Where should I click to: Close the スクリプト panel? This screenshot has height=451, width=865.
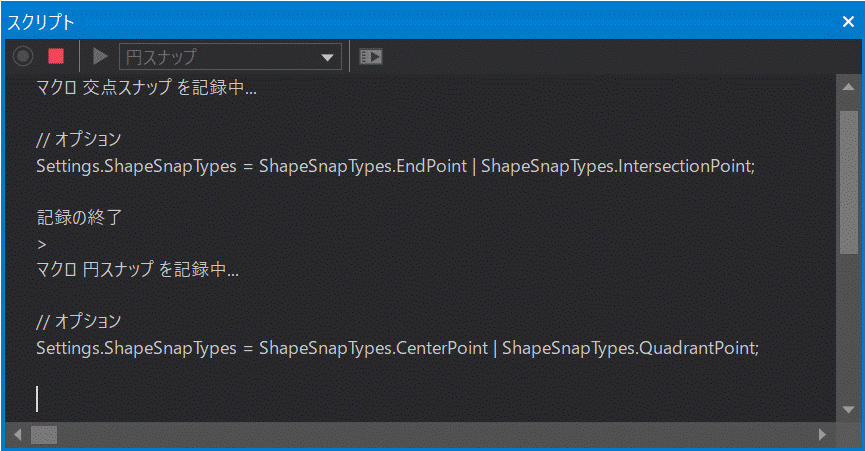[x=848, y=21]
